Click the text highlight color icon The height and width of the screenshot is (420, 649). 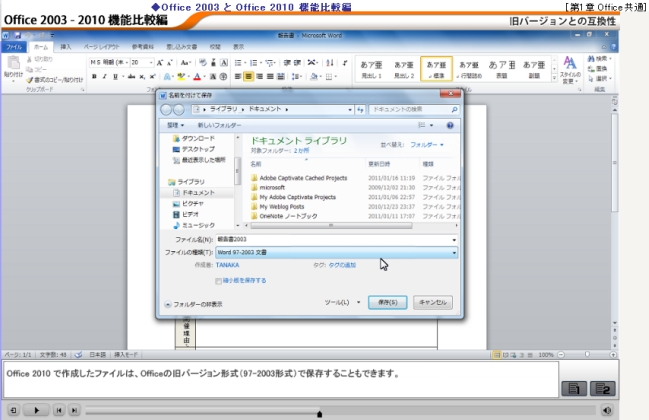[180, 77]
